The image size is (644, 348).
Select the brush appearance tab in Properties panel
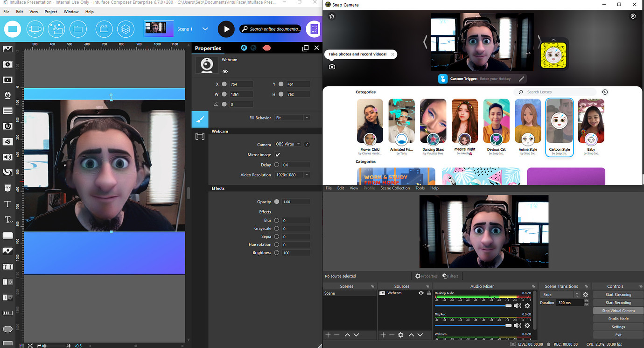[200, 119]
